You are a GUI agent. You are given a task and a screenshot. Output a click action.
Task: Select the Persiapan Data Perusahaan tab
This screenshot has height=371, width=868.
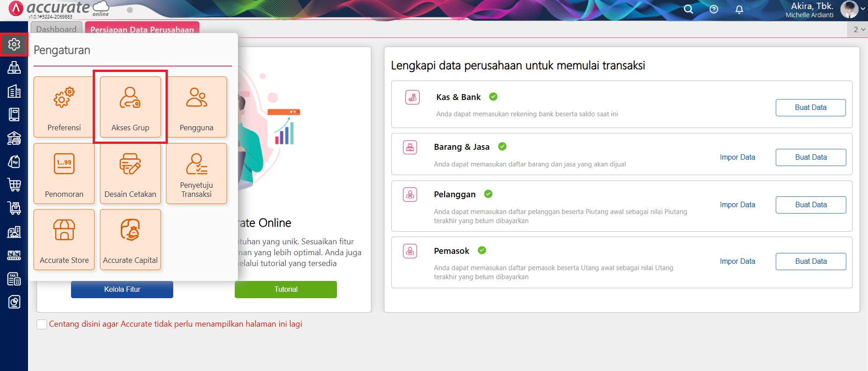(x=142, y=29)
